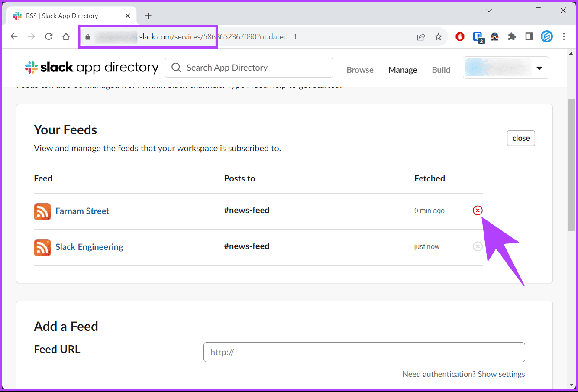578x392 pixels.
Task: Close the Your Feeds panel
Action: (521, 138)
